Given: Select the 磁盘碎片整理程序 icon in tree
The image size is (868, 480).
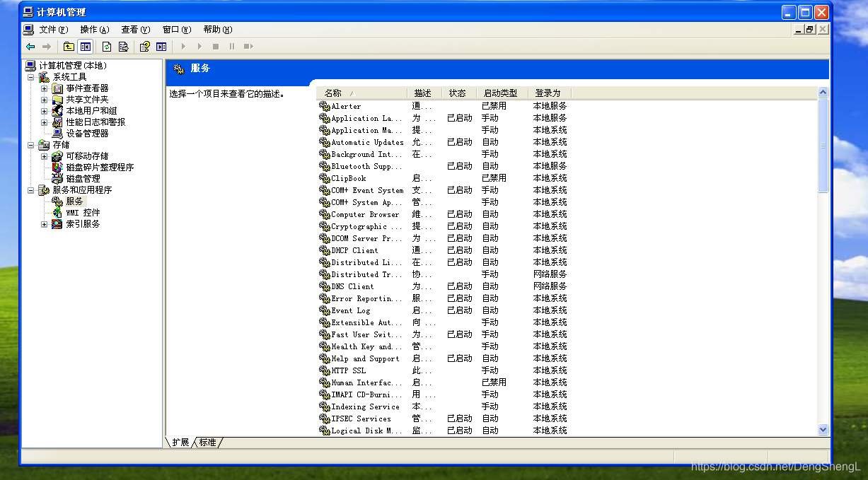Looking at the screenshot, I should click(57, 167).
